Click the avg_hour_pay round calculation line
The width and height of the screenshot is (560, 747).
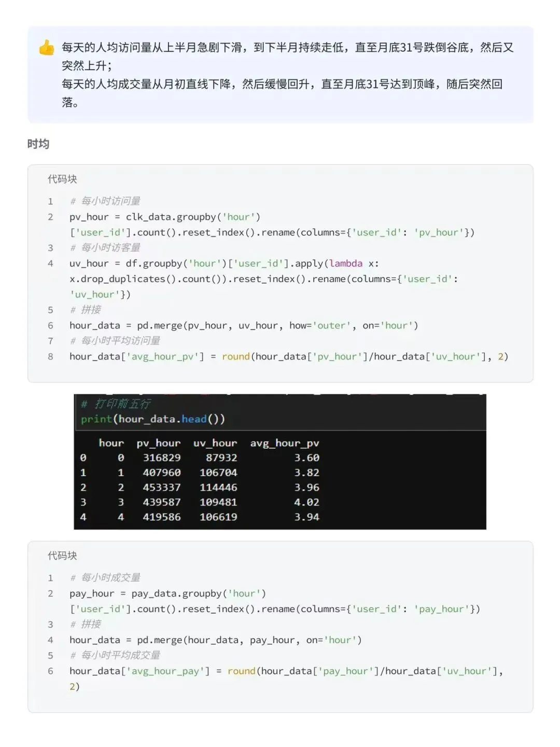tap(287, 679)
